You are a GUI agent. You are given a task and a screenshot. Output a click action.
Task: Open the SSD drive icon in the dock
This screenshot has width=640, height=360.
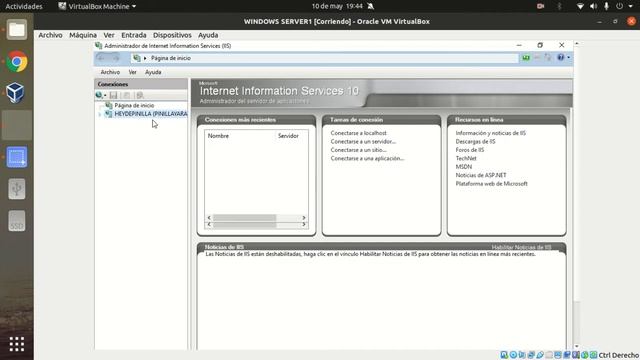coord(17,221)
